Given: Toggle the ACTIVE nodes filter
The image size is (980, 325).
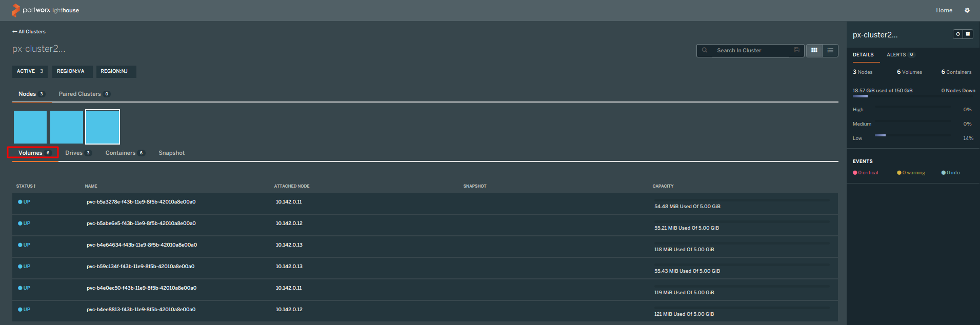Looking at the screenshot, I should pos(30,71).
